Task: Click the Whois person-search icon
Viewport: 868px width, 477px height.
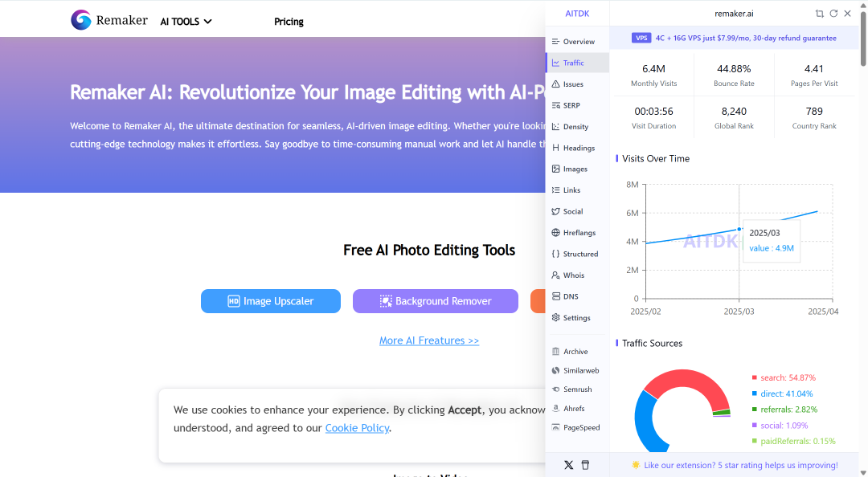Action: click(556, 275)
